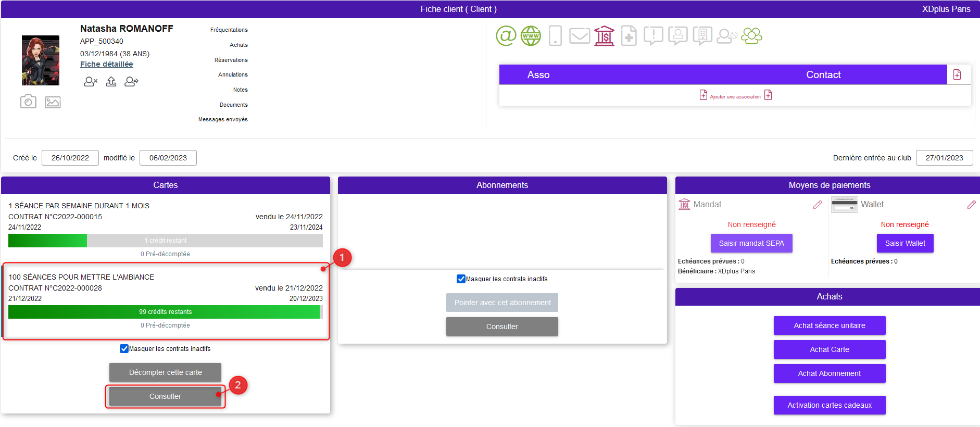Click the image gallery icon under photo
Viewport: 980px width, 427px height.
pyautogui.click(x=53, y=102)
